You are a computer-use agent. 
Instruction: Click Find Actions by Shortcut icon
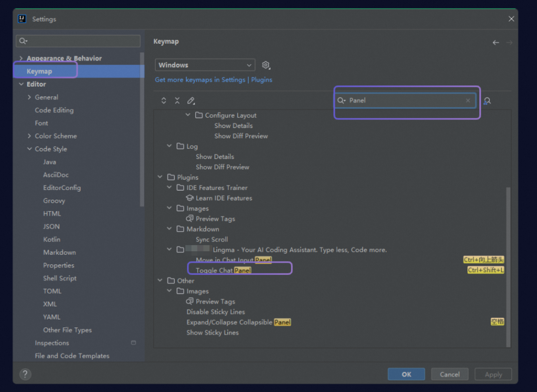coord(487,101)
